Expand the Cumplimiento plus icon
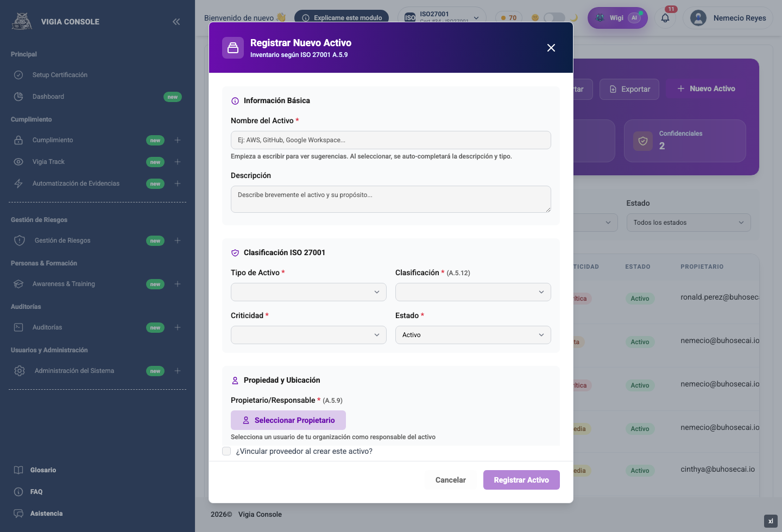 click(x=178, y=140)
